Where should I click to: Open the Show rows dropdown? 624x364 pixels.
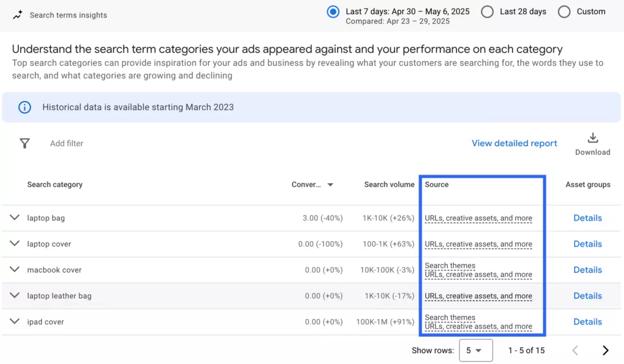475,351
